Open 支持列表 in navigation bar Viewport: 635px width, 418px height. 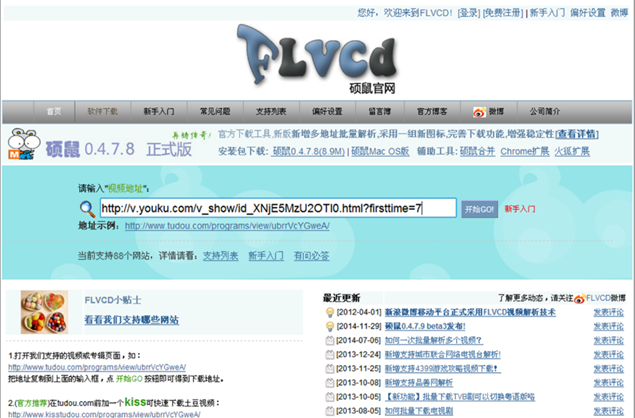coord(271,111)
